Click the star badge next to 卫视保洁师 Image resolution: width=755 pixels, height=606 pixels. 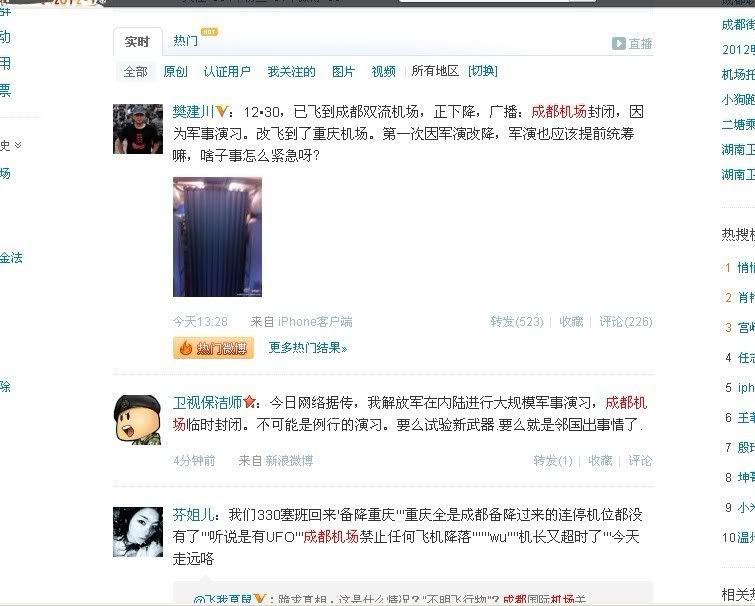pos(249,402)
